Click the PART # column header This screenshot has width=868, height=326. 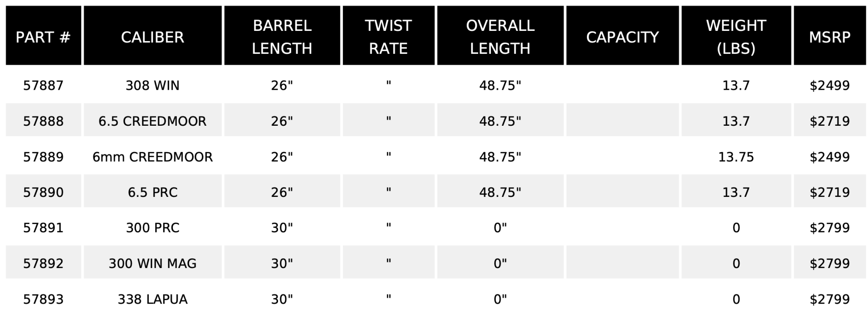43,36
